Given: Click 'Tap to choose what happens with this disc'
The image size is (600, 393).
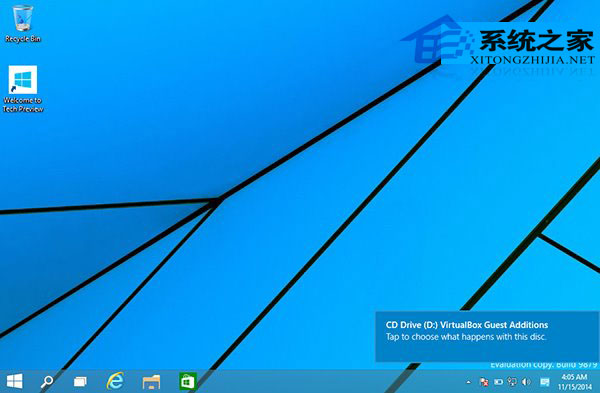Looking at the screenshot, I should 466,337.
